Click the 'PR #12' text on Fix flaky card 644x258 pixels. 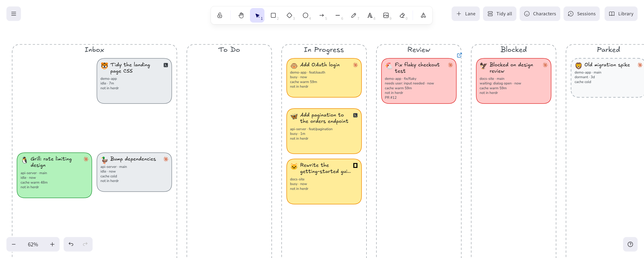point(390,97)
